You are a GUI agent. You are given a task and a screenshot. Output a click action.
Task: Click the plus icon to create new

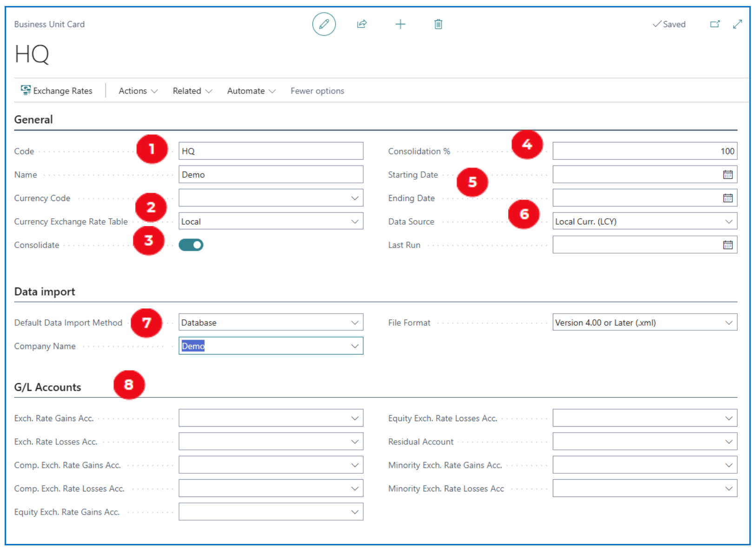point(400,24)
